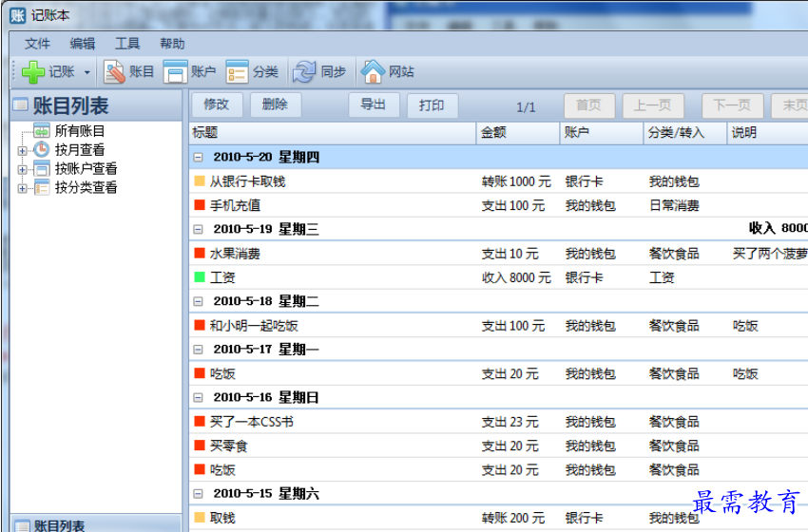Open the 记账 dropdown arrow
The width and height of the screenshot is (808, 532).
[87, 72]
